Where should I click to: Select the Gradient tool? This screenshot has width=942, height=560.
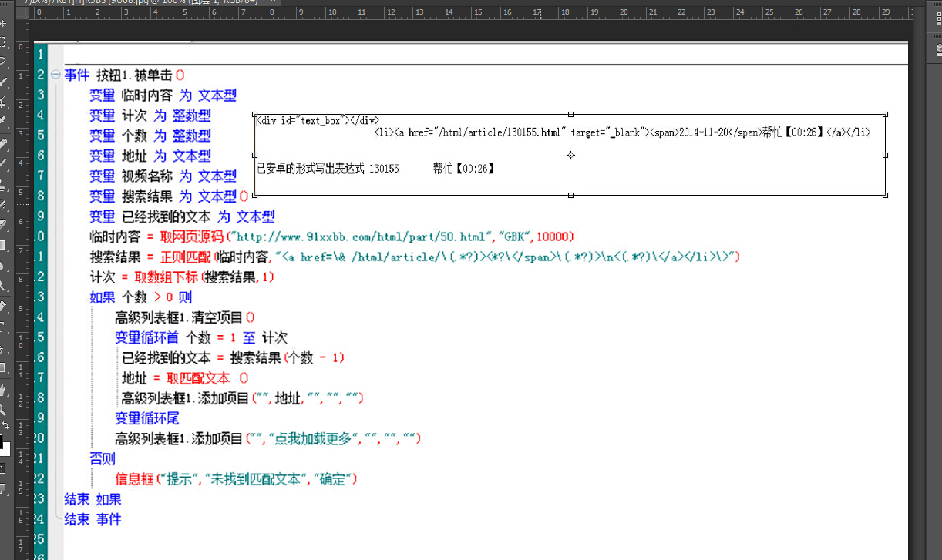tap(3, 245)
